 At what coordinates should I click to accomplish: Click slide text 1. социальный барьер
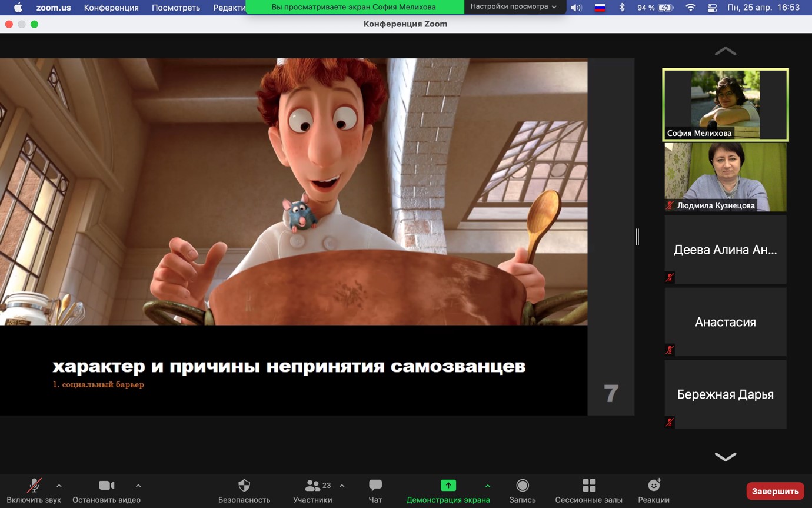coord(98,384)
